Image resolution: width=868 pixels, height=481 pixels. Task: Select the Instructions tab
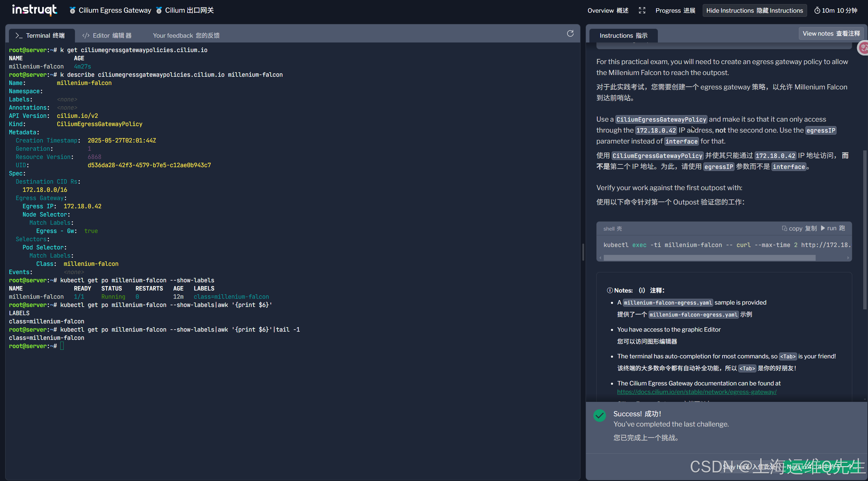click(623, 36)
